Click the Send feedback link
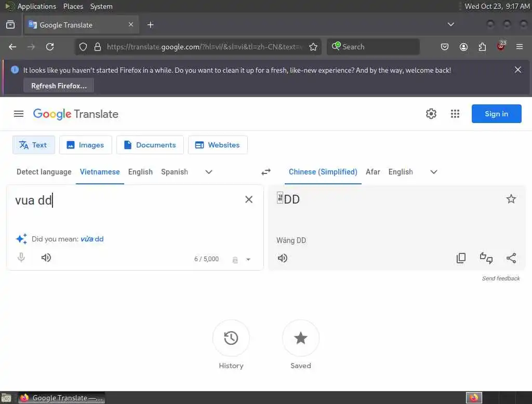The width and height of the screenshot is (532, 404). point(501,278)
